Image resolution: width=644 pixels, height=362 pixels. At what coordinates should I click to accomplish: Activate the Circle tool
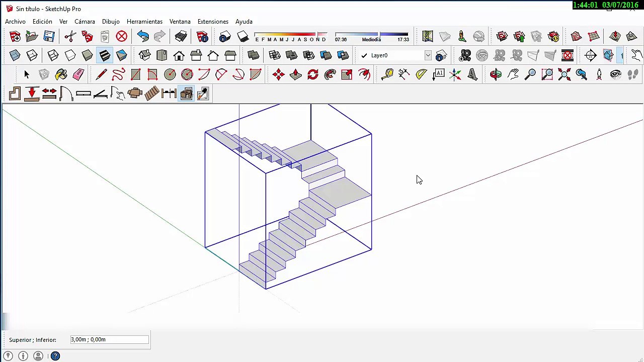(170, 74)
